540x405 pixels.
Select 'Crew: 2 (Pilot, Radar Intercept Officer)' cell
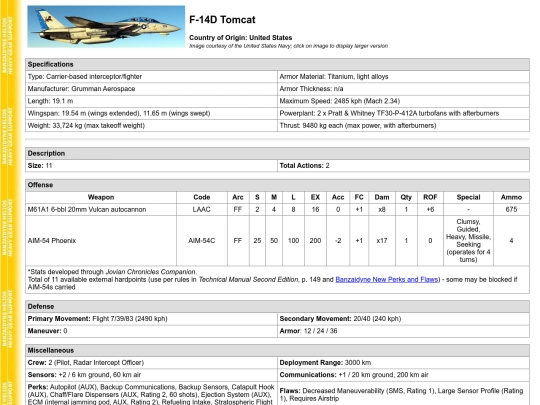pyautogui.click(x=151, y=363)
